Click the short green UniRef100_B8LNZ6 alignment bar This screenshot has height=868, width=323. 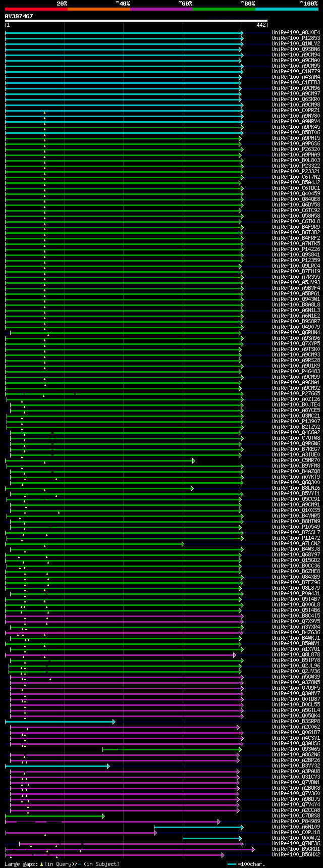click(99, 488)
